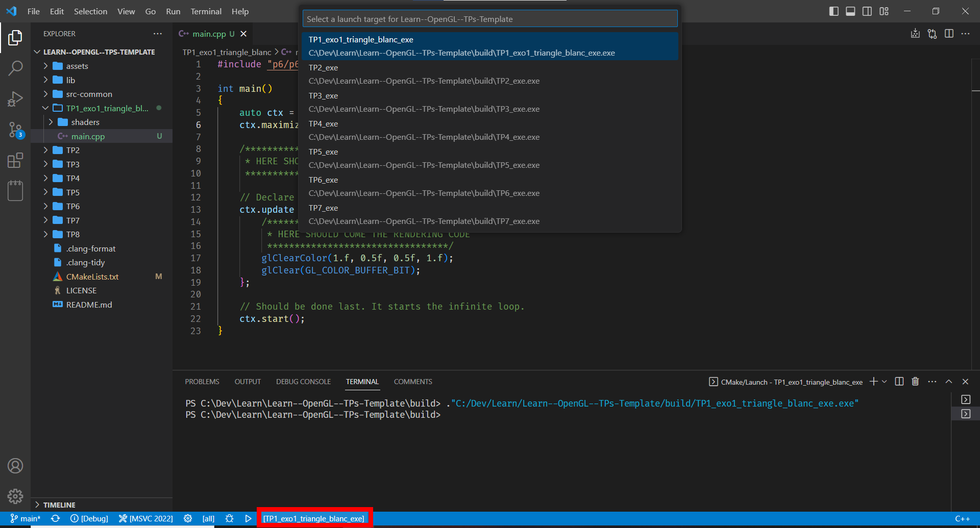Close the main.cpp editor tab
The width and height of the screenshot is (980, 528).
pyautogui.click(x=243, y=34)
